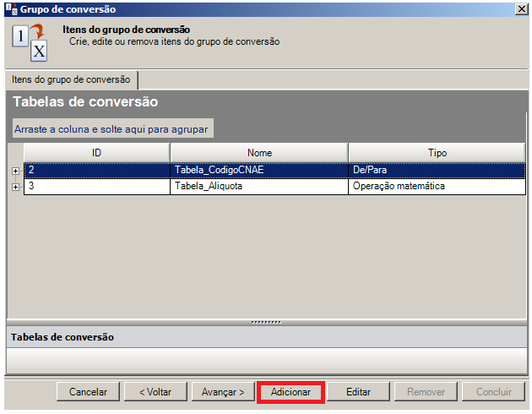
Task: Click the Cancelar button
Action: pyautogui.click(x=88, y=392)
